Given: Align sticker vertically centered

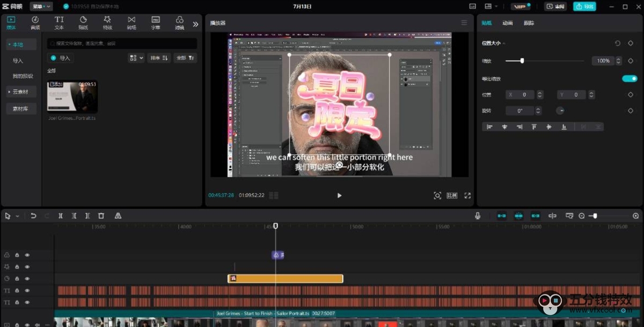Looking at the screenshot, I should point(549,127).
